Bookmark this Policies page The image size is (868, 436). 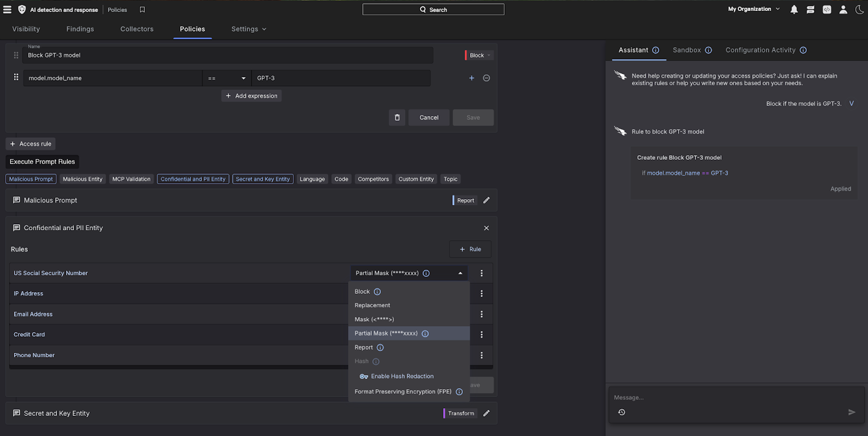(142, 10)
